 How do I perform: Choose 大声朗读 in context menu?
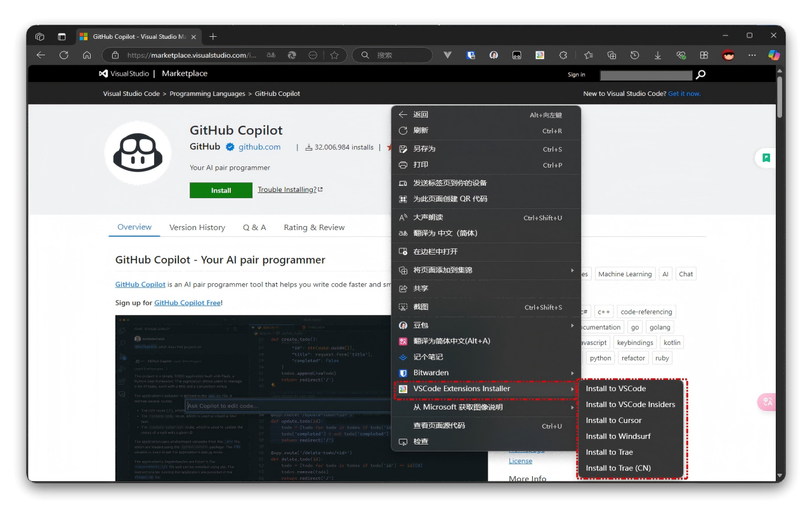coord(486,218)
